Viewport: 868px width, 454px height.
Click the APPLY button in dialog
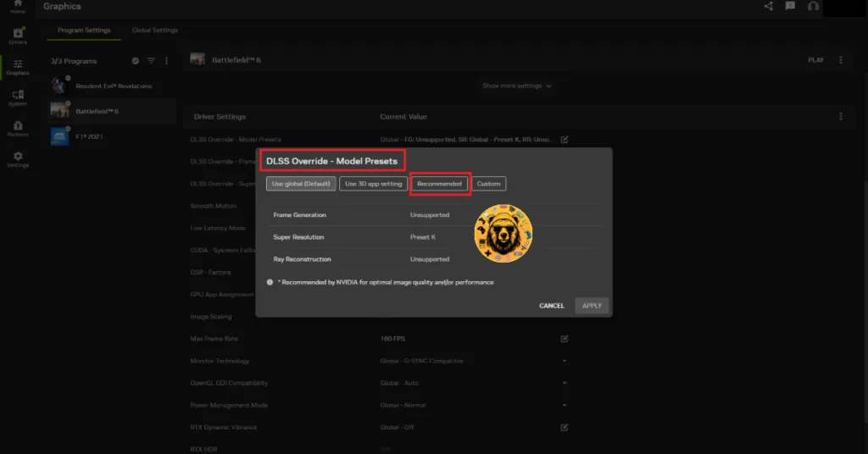click(592, 306)
